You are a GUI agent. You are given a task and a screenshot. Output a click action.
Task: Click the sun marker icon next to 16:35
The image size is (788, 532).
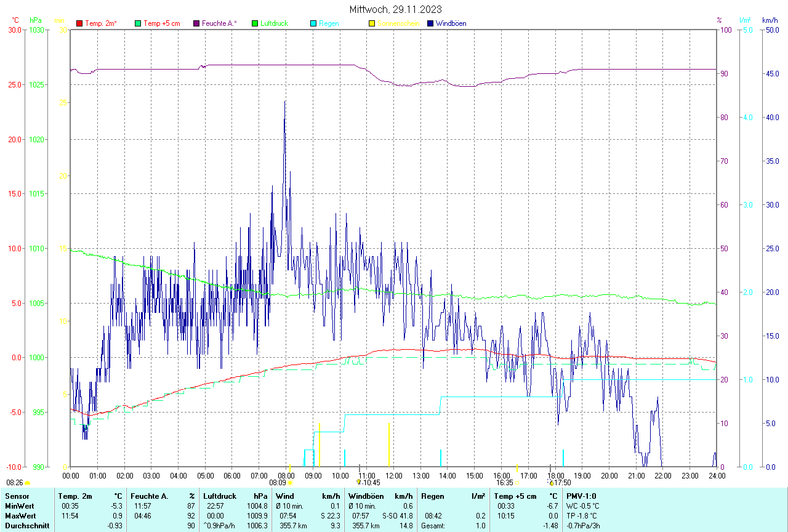[x=518, y=483]
